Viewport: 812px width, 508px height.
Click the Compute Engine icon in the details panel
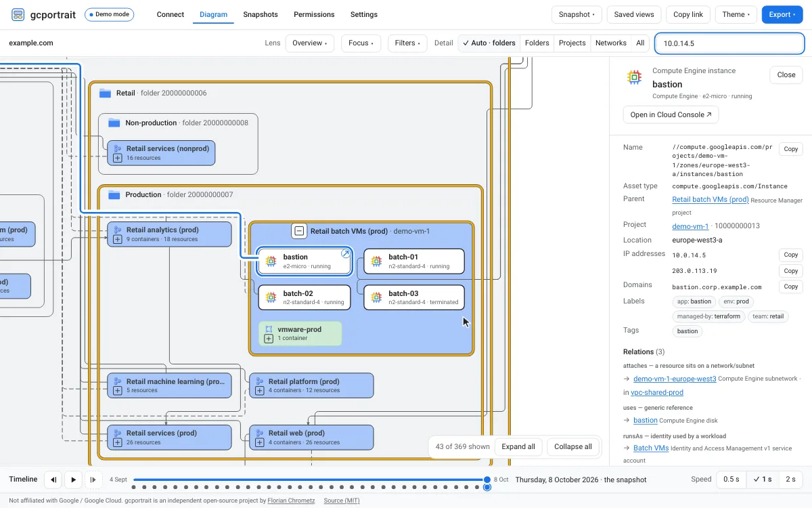pos(634,77)
